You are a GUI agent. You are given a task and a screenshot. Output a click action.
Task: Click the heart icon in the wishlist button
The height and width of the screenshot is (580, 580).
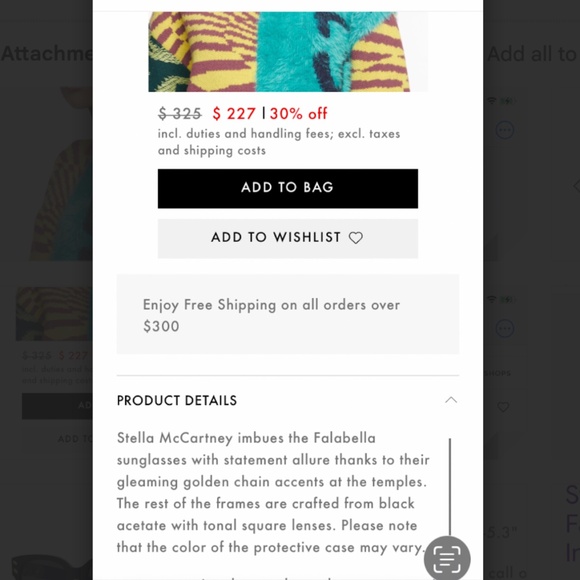pos(356,237)
